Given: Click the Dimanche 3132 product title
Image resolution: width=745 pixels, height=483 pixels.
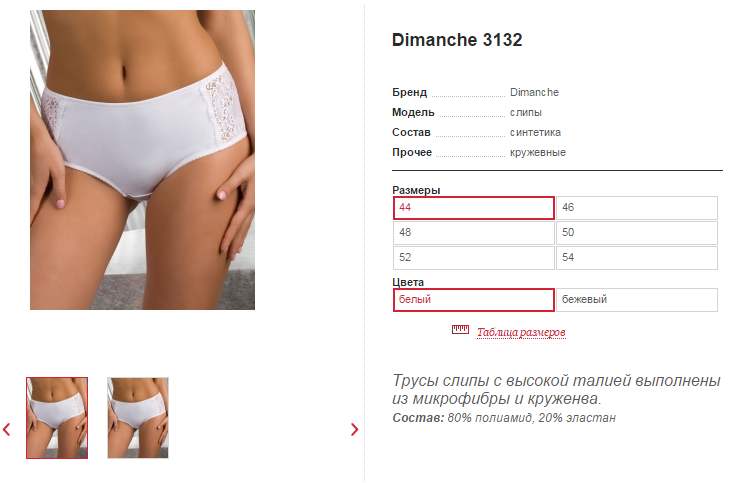Looking at the screenshot, I should pyautogui.click(x=457, y=40).
